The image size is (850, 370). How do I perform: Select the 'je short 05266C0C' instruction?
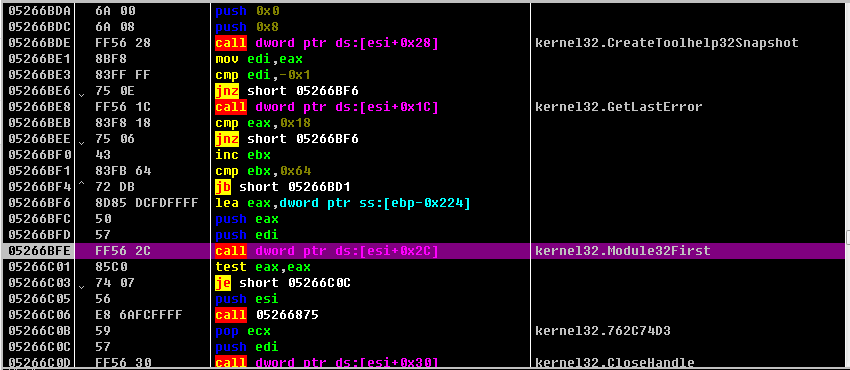click(283, 283)
